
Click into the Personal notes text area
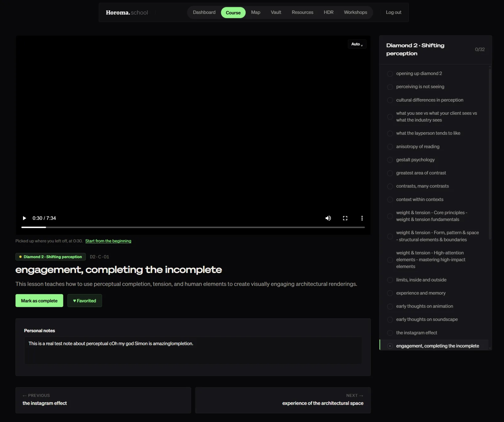pos(193,350)
